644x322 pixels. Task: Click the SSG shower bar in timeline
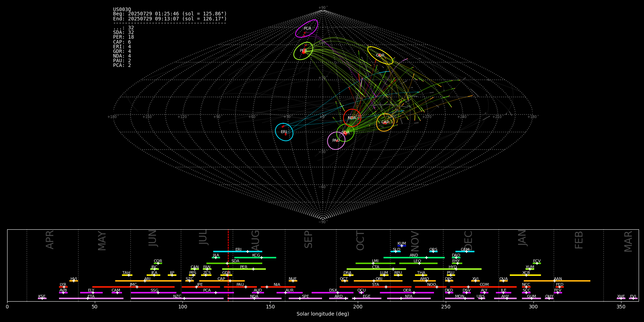pyautogui.click(x=153, y=293)
